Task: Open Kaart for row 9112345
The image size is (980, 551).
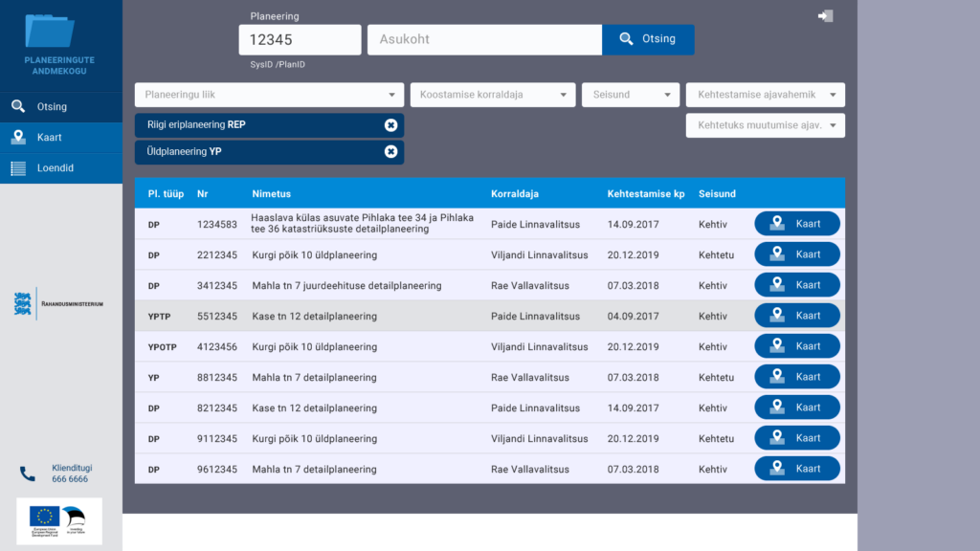Action: click(x=797, y=438)
